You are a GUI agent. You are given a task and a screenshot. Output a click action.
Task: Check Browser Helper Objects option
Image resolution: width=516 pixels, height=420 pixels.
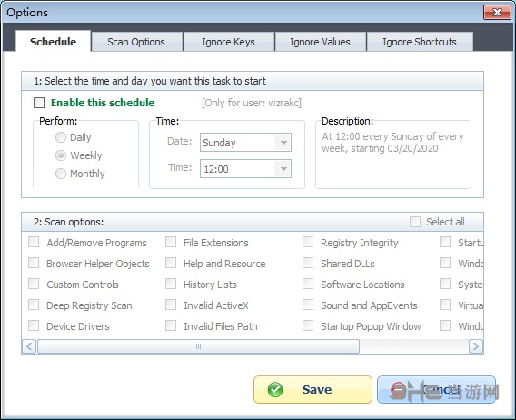point(34,263)
